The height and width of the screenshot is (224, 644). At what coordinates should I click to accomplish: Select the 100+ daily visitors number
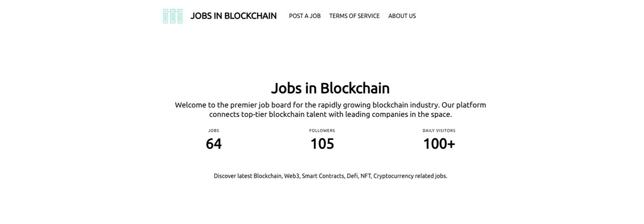click(439, 144)
